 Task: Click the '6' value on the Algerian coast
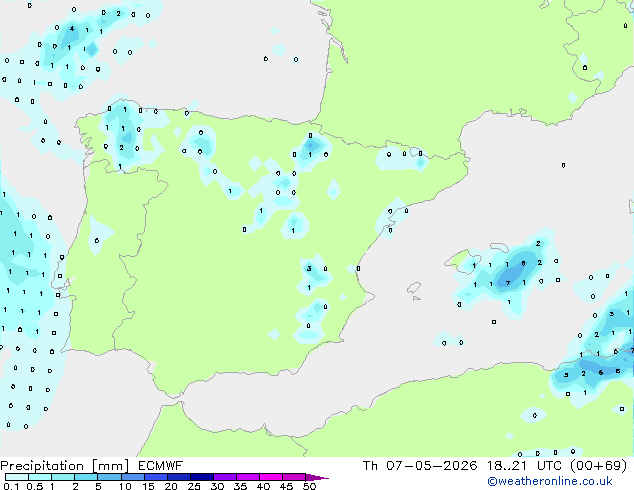[x=601, y=372]
